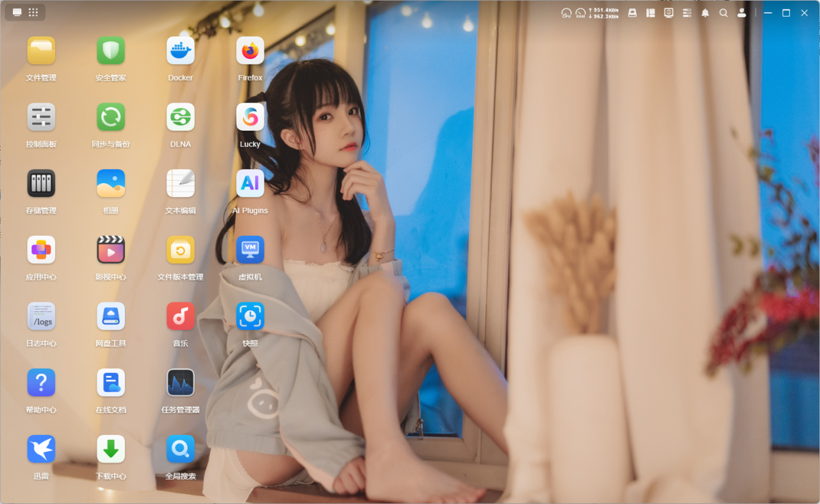Open 在线文档 online documents
The width and height of the screenshot is (820, 504).
pyautogui.click(x=111, y=382)
